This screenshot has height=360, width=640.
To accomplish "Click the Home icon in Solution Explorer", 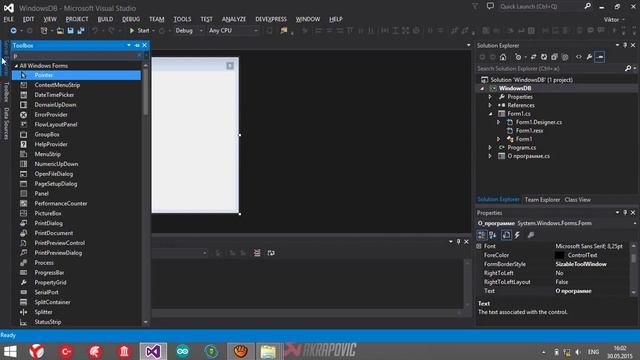I will point(503,57).
